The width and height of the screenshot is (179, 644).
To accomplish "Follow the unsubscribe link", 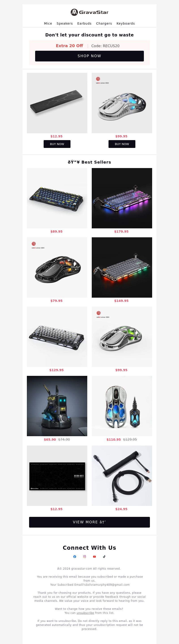I will 85,613.
